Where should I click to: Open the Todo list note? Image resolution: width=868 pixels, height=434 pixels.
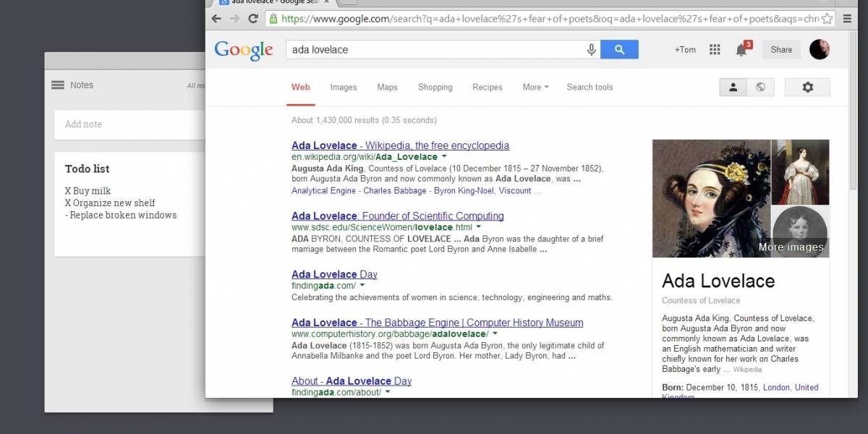[130, 204]
